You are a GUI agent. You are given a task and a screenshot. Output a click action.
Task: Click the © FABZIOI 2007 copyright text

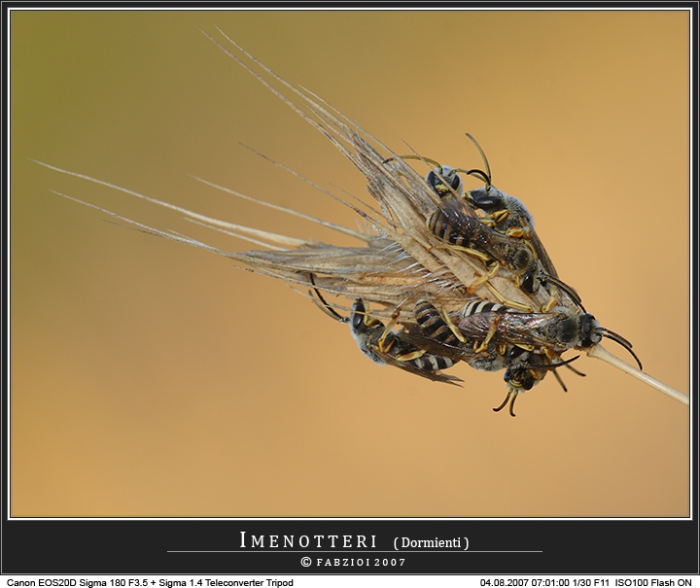353,562
